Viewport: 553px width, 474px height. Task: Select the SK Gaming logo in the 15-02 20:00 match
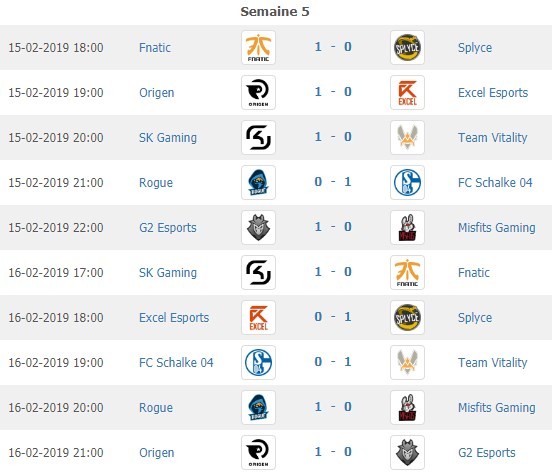click(258, 138)
